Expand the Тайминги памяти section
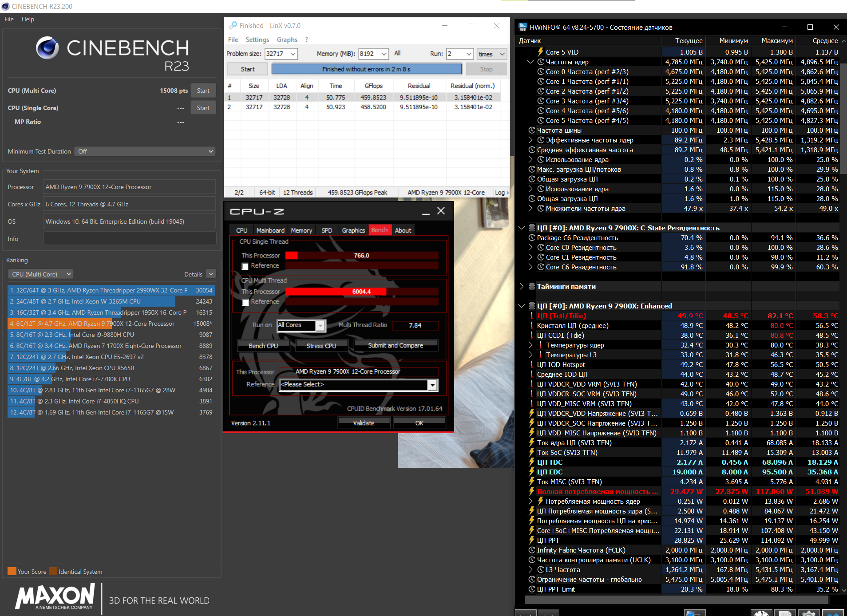This screenshot has width=847, height=616. 522,286
